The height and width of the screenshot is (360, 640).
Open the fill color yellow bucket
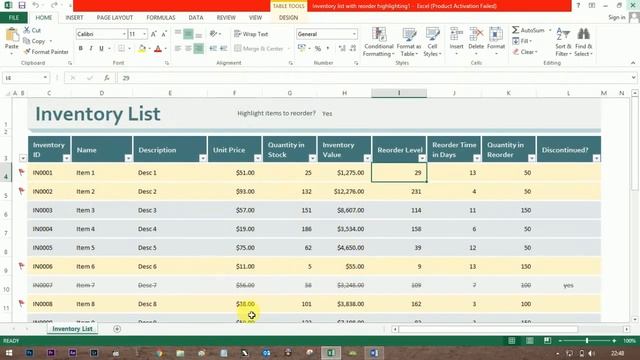point(142,49)
